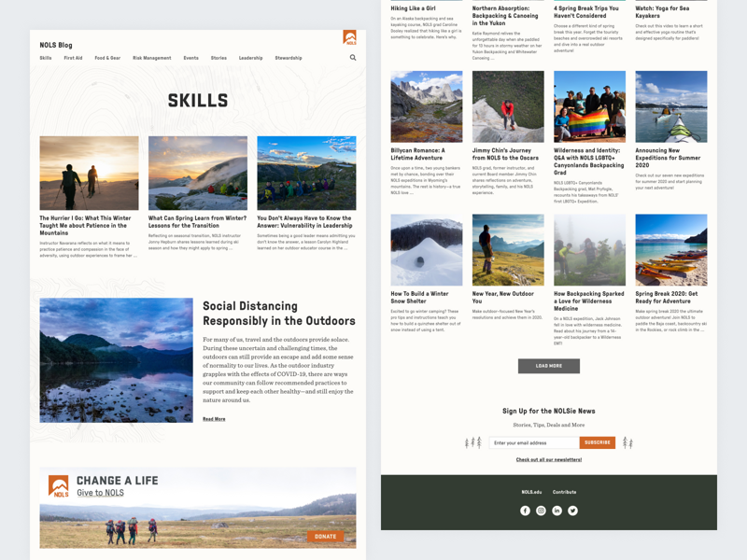Open the Twitter icon in the footer
The image size is (747, 560).
[572, 511]
